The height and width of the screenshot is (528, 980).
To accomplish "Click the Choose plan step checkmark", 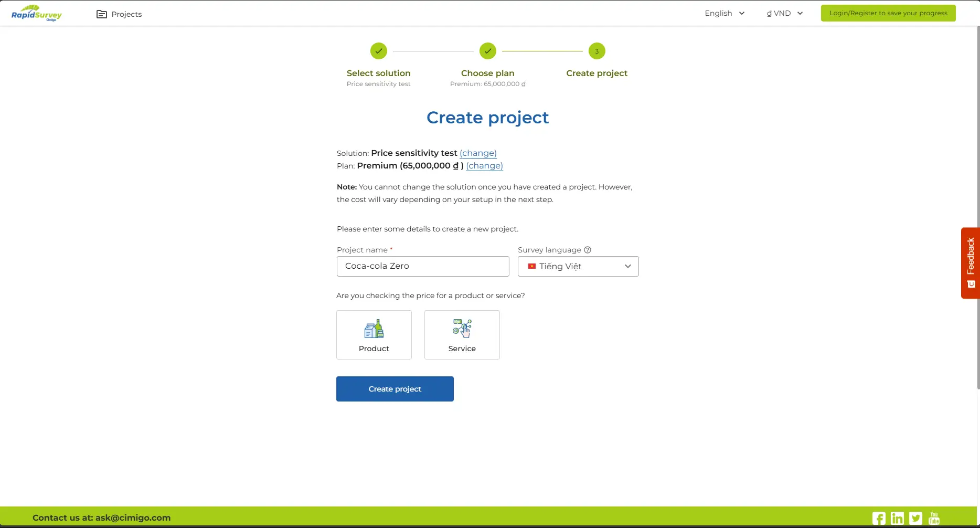I will coord(487,51).
